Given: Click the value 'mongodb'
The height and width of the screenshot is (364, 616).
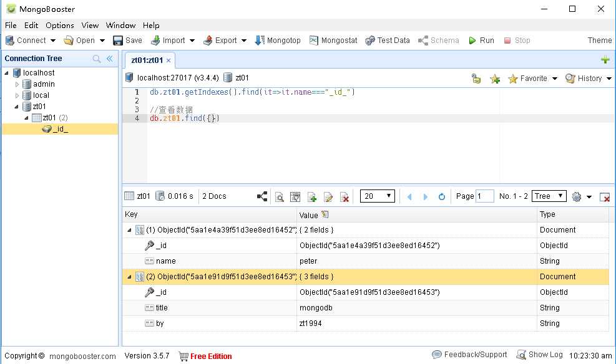Looking at the screenshot, I should (x=316, y=308).
